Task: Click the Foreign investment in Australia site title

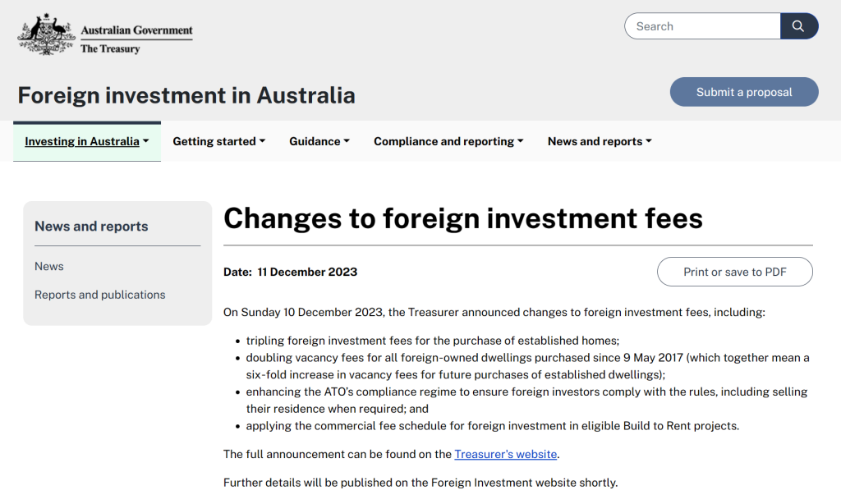Action: point(186,95)
